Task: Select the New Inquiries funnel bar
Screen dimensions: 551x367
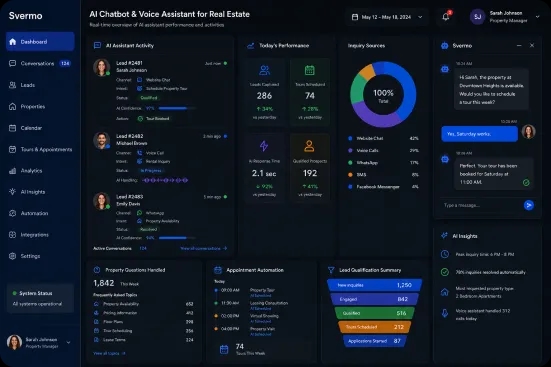Action: (375, 285)
